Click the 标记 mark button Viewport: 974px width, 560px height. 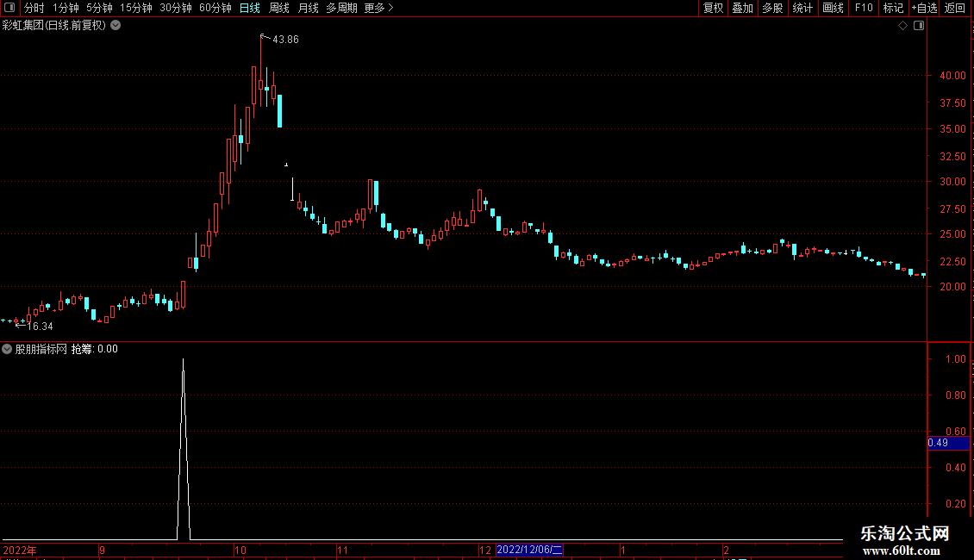click(893, 8)
